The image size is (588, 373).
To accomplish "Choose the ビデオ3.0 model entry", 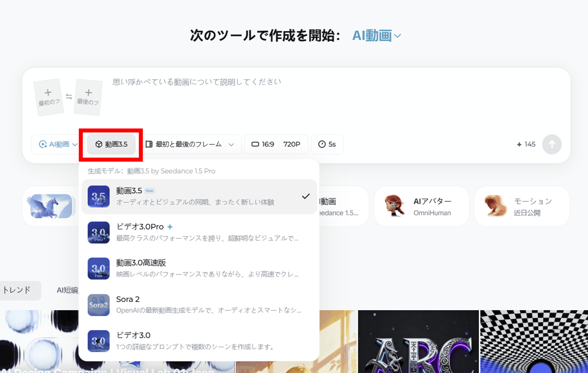I will (x=199, y=341).
